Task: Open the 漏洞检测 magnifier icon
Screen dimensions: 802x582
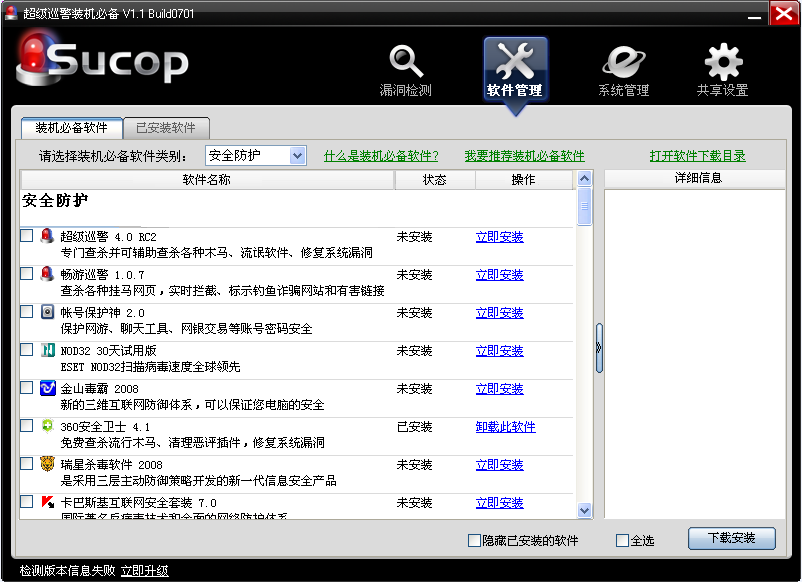Action: [406, 61]
